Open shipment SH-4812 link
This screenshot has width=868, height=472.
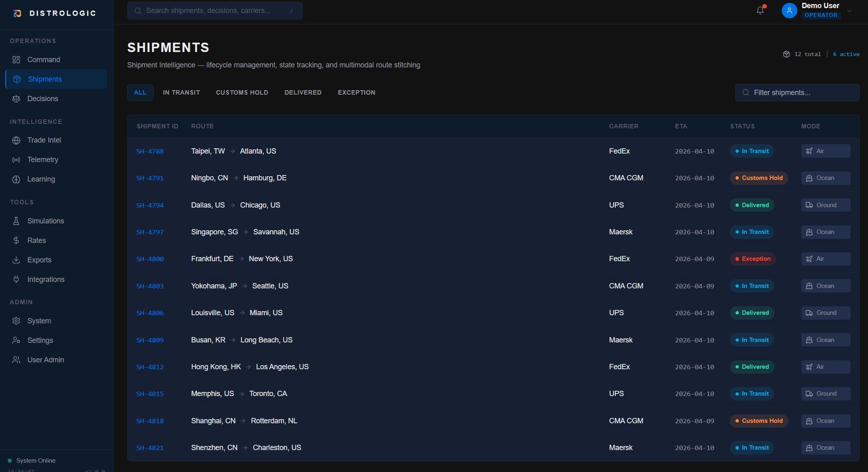[x=150, y=367]
